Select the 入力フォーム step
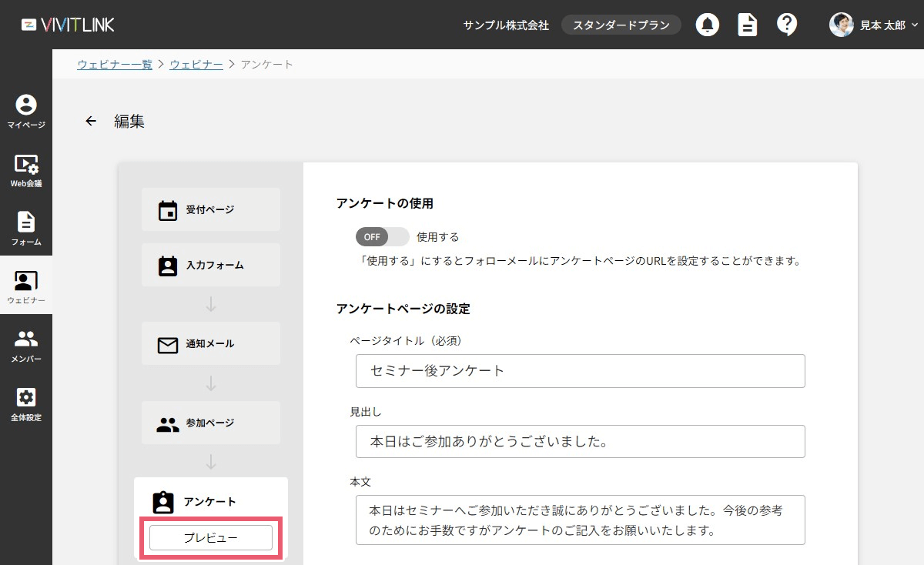This screenshot has width=924, height=565. (x=211, y=265)
